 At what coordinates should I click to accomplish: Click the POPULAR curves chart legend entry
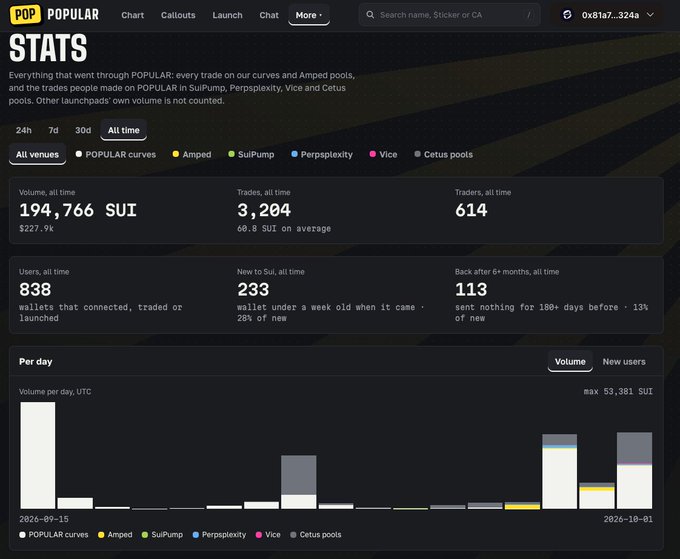pyautogui.click(x=54, y=535)
